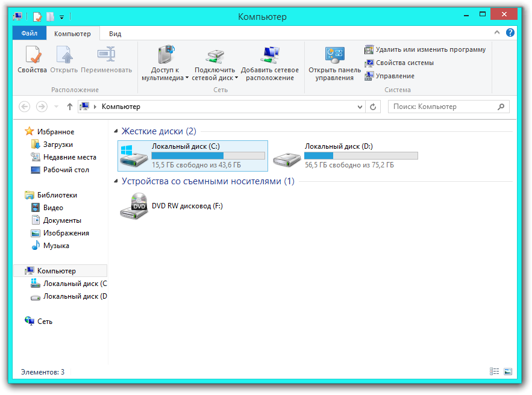Switch to the Вид ribbon tab
This screenshot has height=395, width=532.
point(115,34)
